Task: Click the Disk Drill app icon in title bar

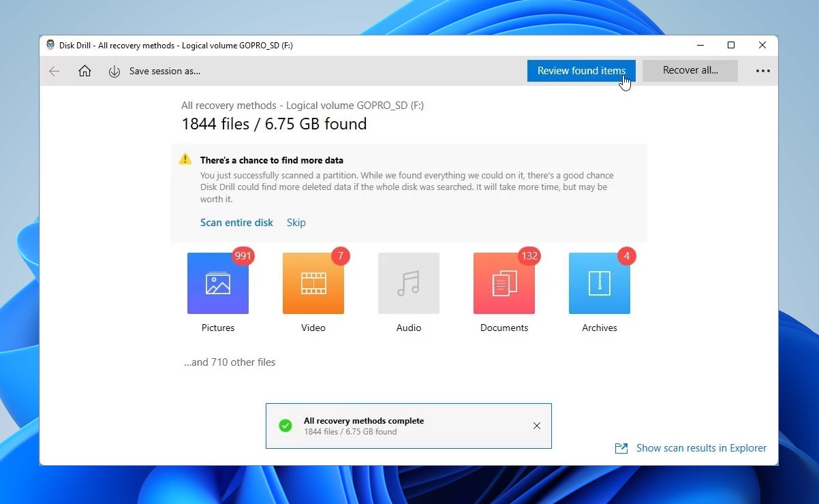Action: [50, 45]
